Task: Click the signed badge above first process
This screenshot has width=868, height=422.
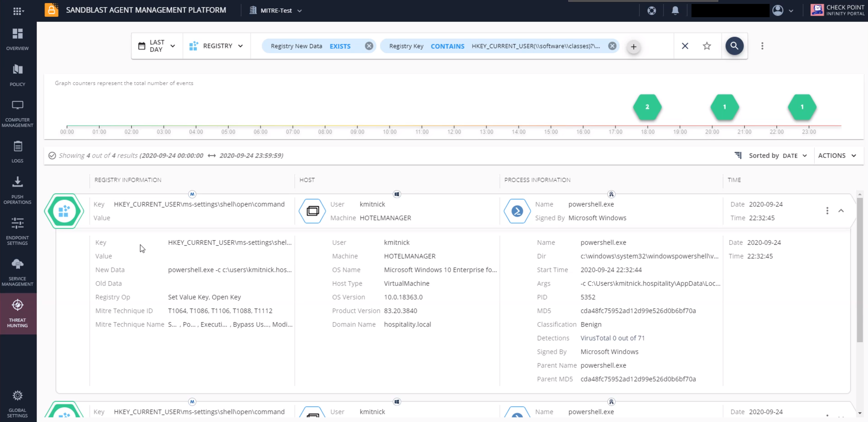Action: point(611,194)
